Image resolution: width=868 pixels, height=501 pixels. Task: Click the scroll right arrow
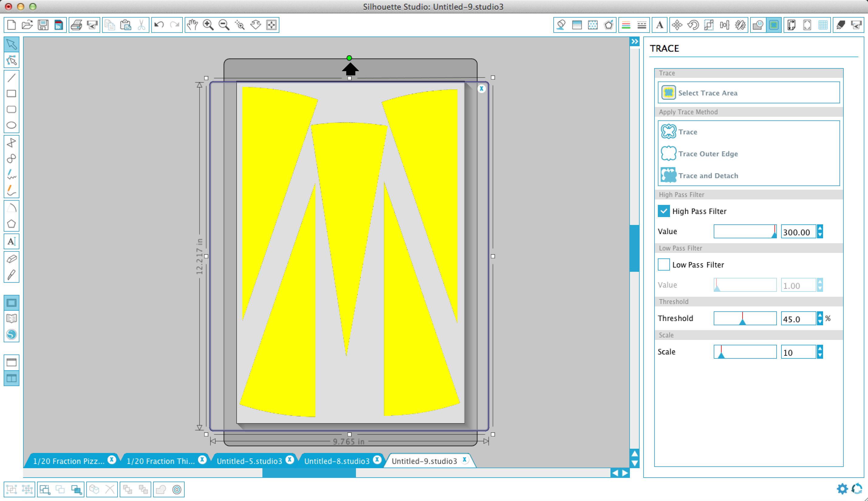[x=625, y=473]
